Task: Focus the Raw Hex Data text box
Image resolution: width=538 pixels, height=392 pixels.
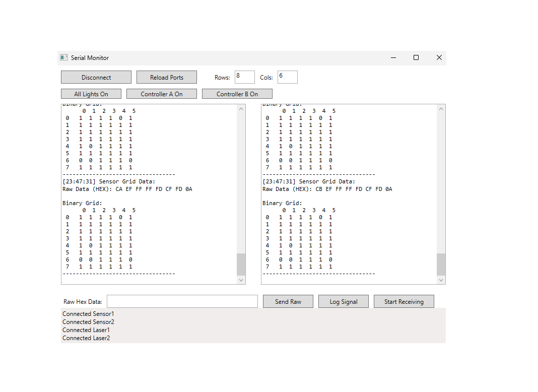Action: pos(181,301)
